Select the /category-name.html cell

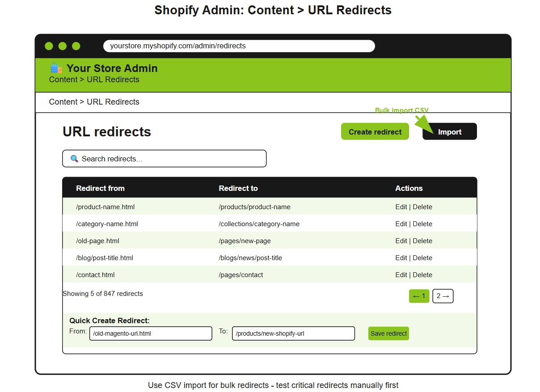107,224
